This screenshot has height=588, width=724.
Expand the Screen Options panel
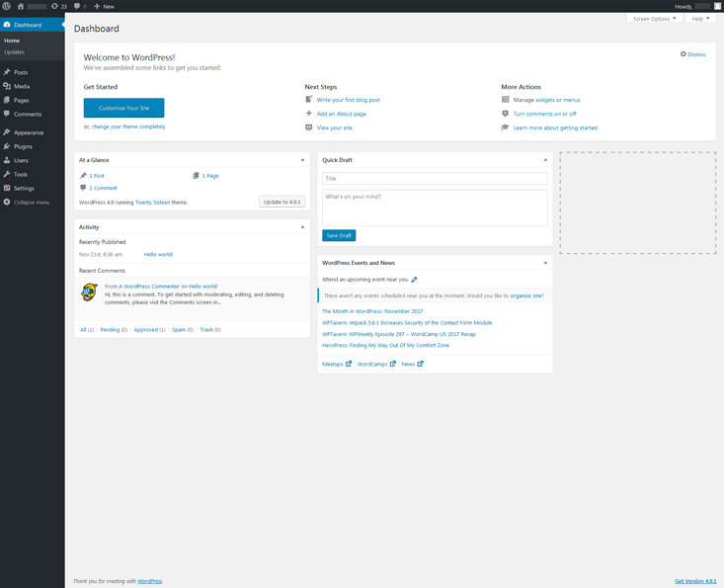coord(654,19)
